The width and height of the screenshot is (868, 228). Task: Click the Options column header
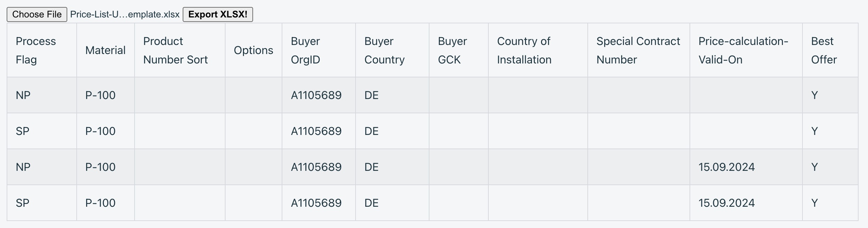pos(254,50)
